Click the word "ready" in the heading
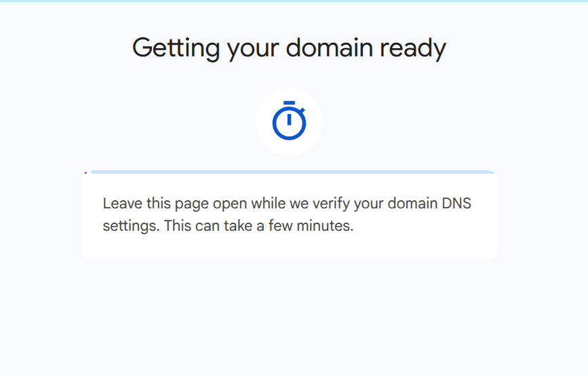This screenshot has width=588, height=376. pos(412,48)
